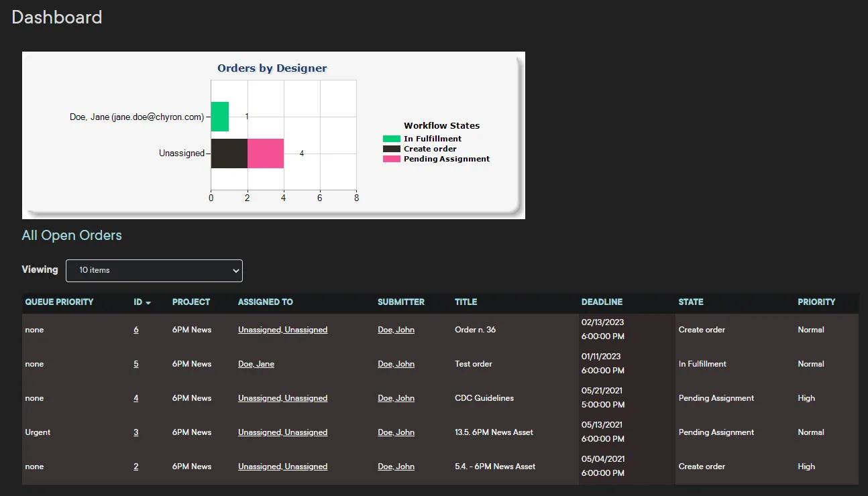The width and height of the screenshot is (868, 496).
Task: Sort by Assigned To column header
Action: (x=266, y=302)
